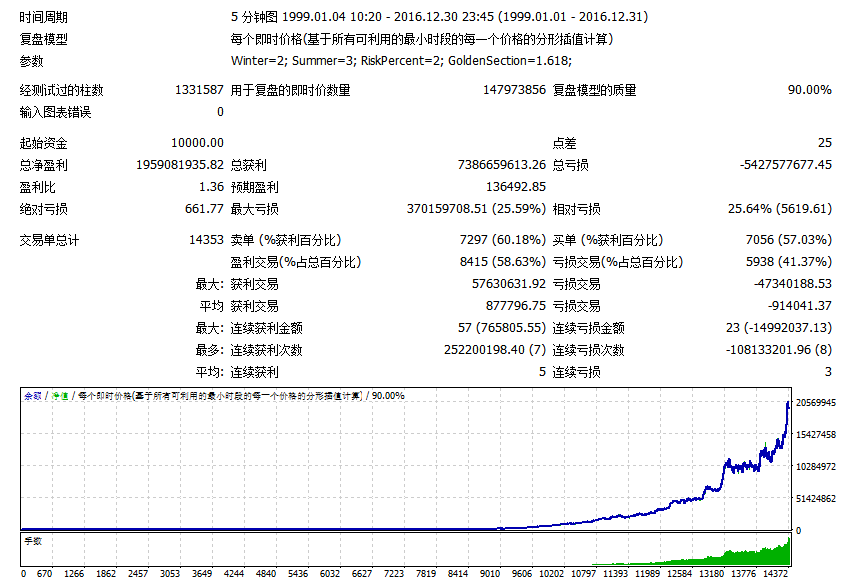Click the blue balance curve peak
This screenshot has width=848, height=577.
(788, 403)
